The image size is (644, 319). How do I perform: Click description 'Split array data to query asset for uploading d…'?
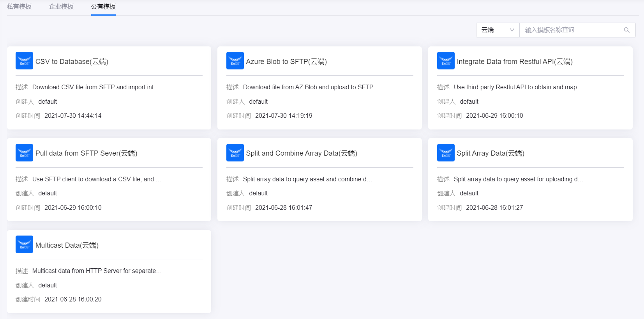(x=519, y=179)
